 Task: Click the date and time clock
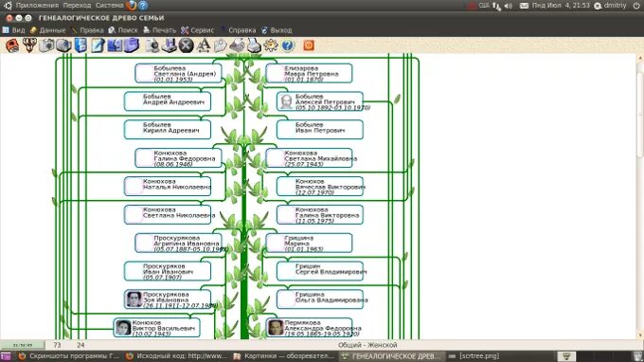coord(561,6)
